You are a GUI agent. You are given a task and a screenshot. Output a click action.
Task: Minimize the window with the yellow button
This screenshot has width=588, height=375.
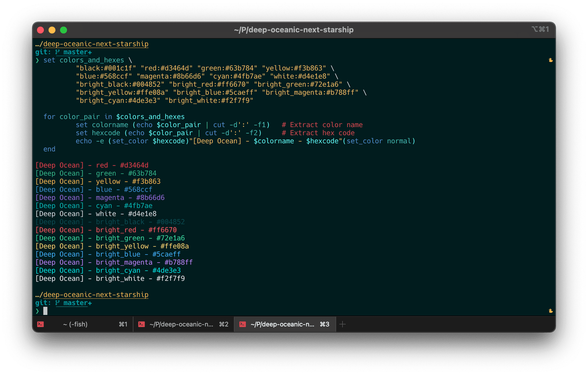(x=52, y=30)
